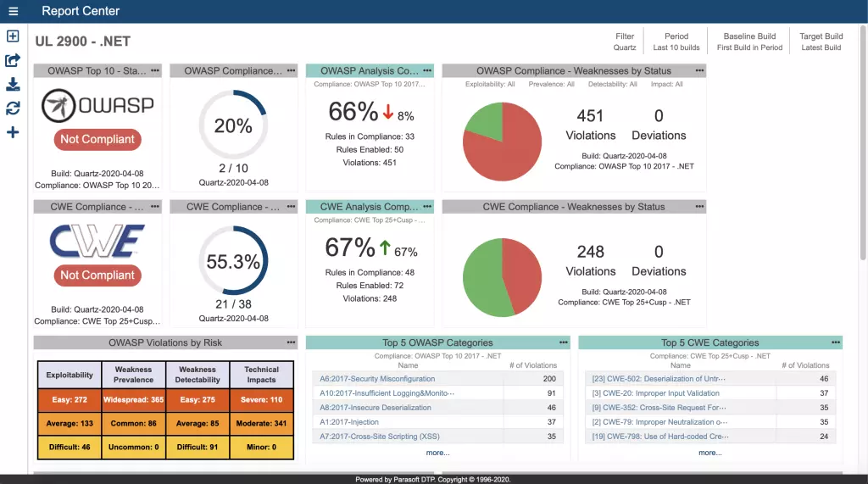Open the Baseline Build selector
This screenshot has width=868, height=484.
(749, 42)
